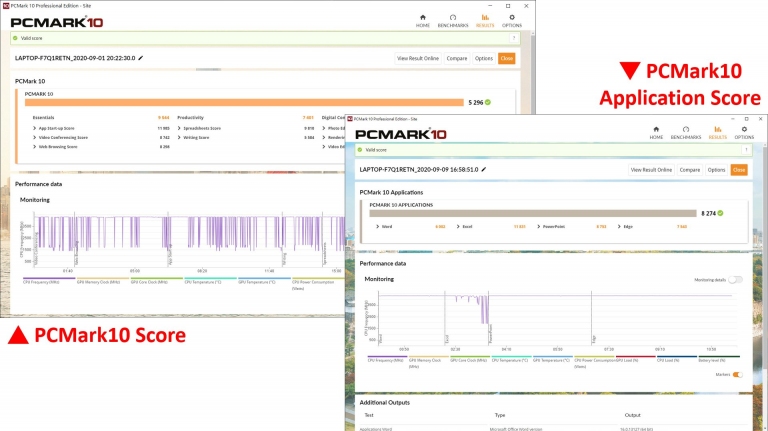Click Options button in Applications window
768x431 pixels.
point(716,170)
